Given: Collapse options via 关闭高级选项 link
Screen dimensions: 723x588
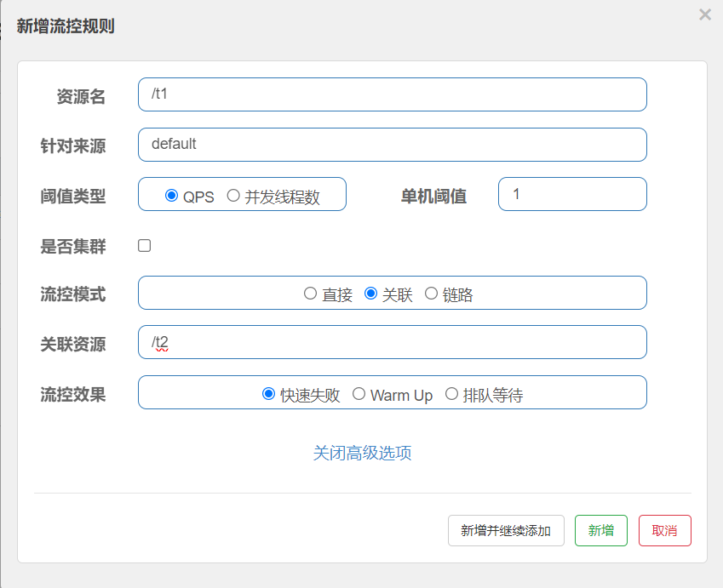Looking at the screenshot, I should click(362, 453).
